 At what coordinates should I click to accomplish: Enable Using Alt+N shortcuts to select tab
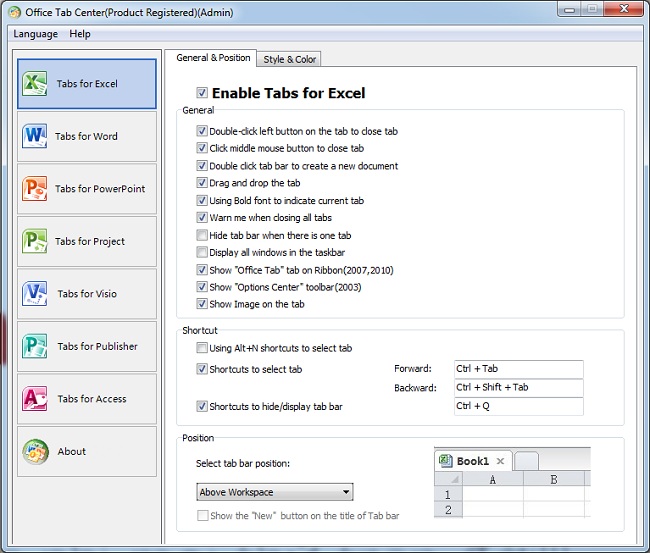(x=201, y=348)
